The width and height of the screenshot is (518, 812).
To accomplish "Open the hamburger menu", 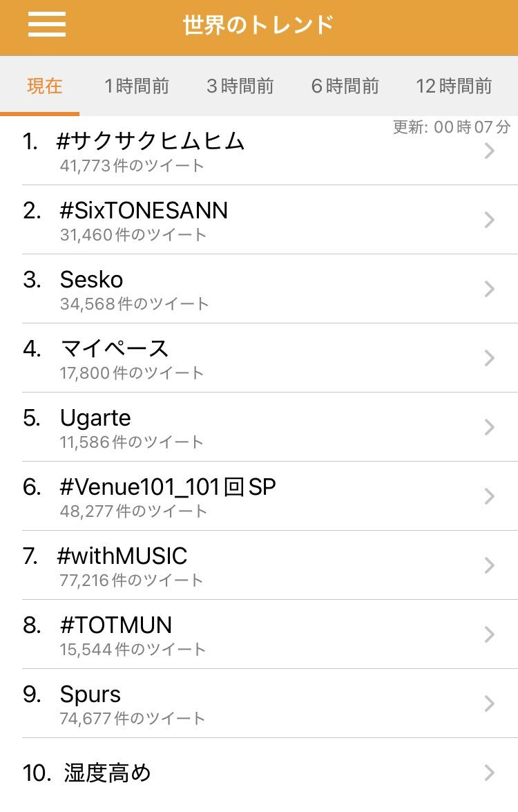I will pyautogui.click(x=47, y=26).
